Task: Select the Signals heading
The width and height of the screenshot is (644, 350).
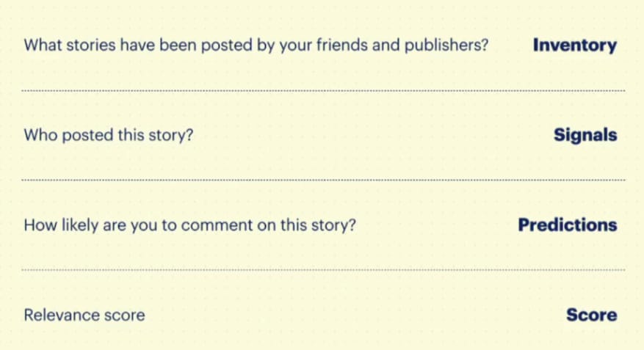Action: pos(585,135)
